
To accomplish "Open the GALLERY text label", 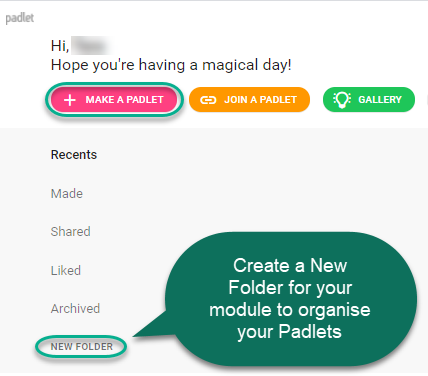I will coord(380,100).
